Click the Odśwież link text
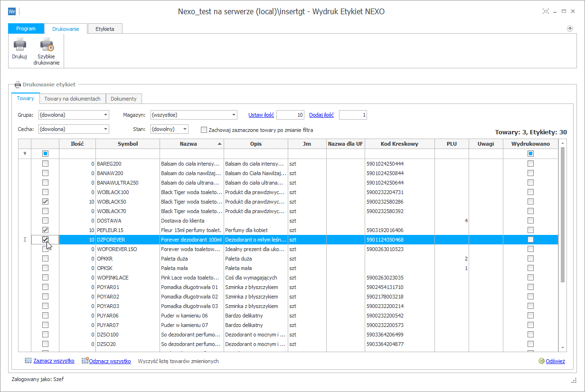The image size is (585, 392). [x=555, y=361]
